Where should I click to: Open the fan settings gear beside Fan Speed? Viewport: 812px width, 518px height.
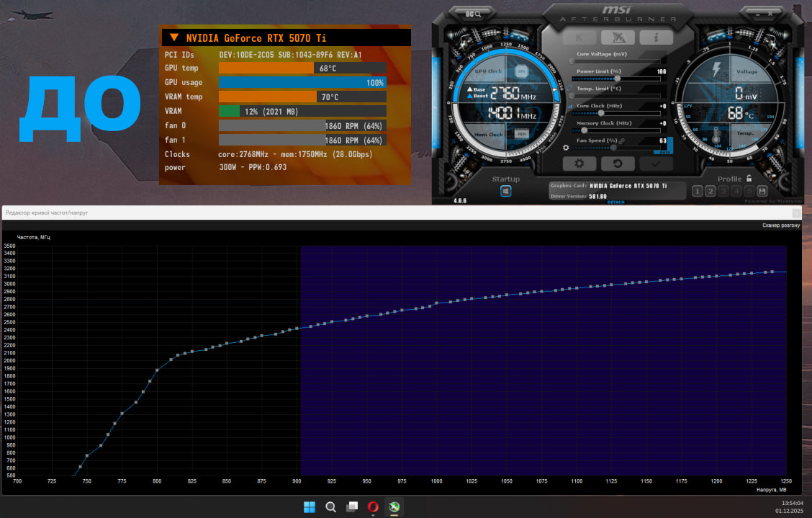tap(567, 148)
